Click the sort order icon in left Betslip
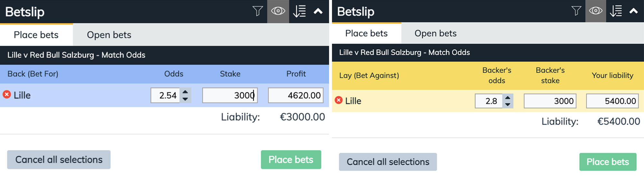This screenshot has width=644, height=177. pos(299,11)
